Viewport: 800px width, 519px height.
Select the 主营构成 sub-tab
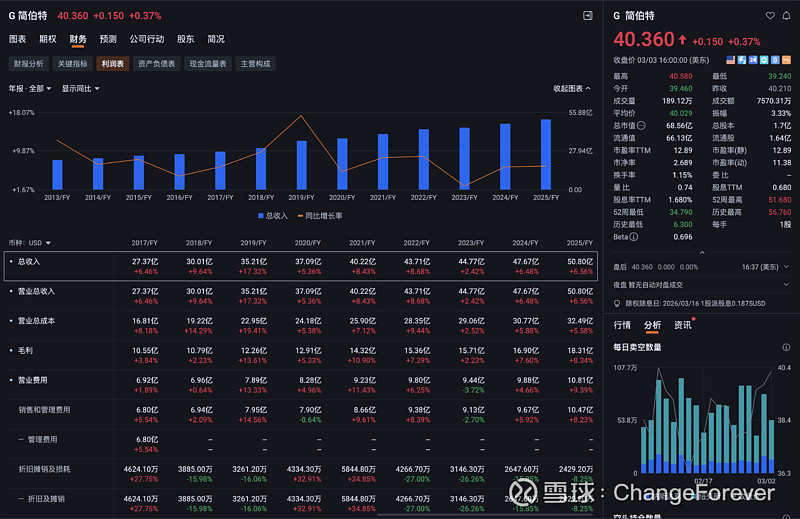coord(256,64)
